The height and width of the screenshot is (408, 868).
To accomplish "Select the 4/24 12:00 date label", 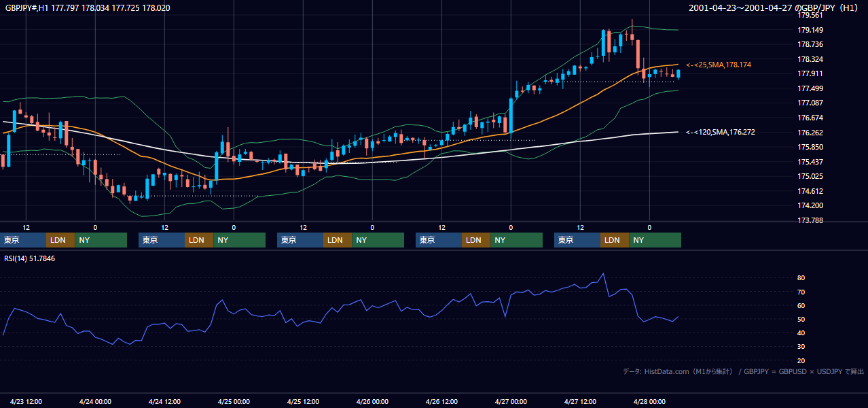I will pos(164,402).
